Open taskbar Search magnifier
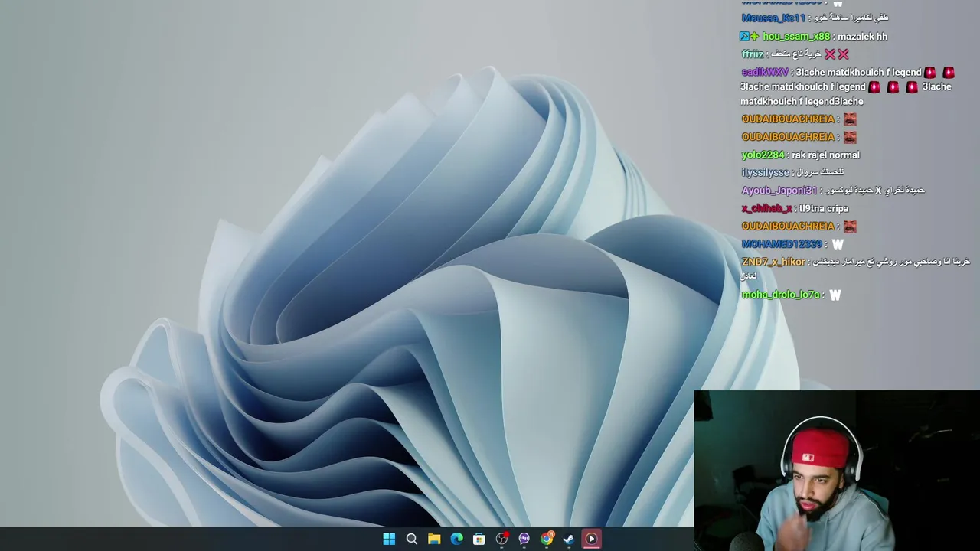Viewport: 980px width, 551px height. point(411,539)
